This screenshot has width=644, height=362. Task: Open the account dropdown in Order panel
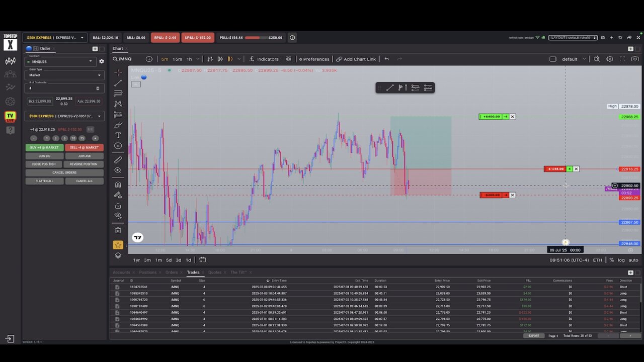(x=64, y=116)
